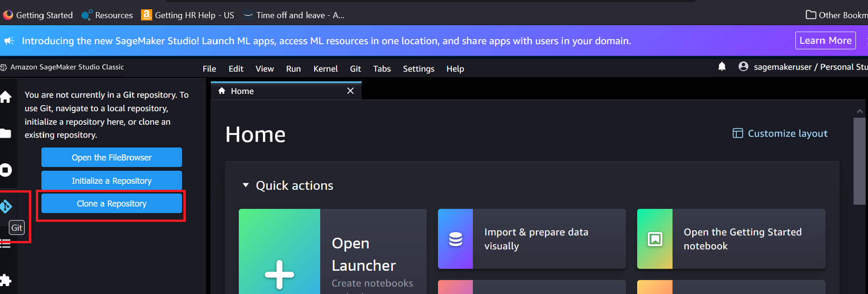This screenshot has height=294, width=868.
Task: Open the Getting HR Help - US bookmark
Action: click(188, 15)
